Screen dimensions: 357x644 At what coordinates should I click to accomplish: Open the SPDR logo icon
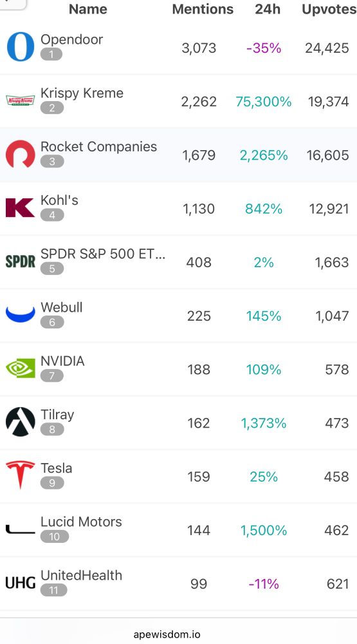21,261
